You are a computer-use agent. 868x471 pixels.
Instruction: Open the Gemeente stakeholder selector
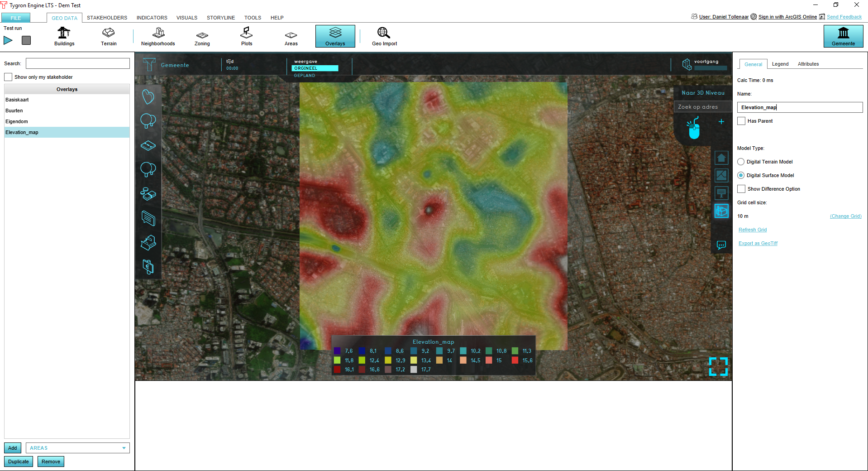pos(843,36)
